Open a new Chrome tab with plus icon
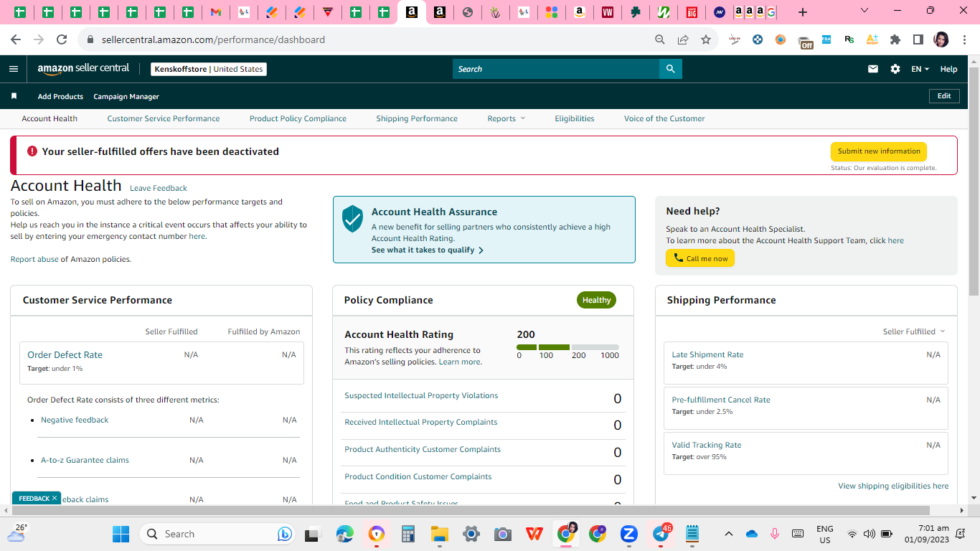The height and width of the screenshot is (551, 980). [x=803, y=12]
